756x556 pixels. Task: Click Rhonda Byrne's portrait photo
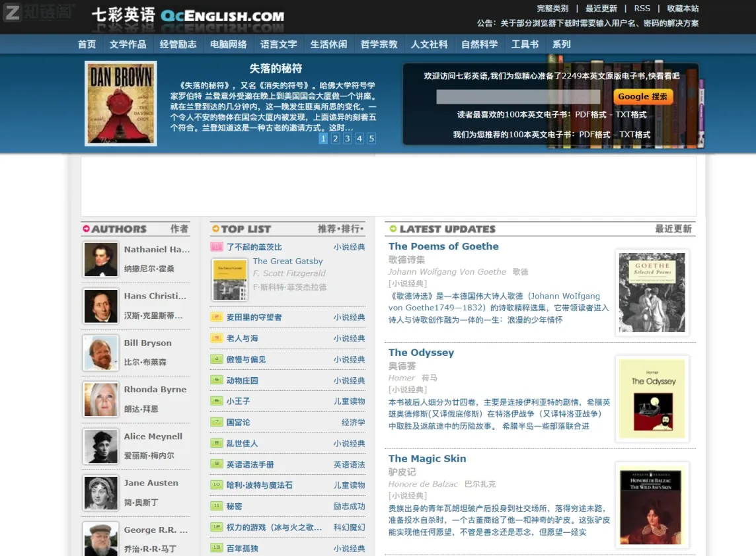tap(100, 400)
